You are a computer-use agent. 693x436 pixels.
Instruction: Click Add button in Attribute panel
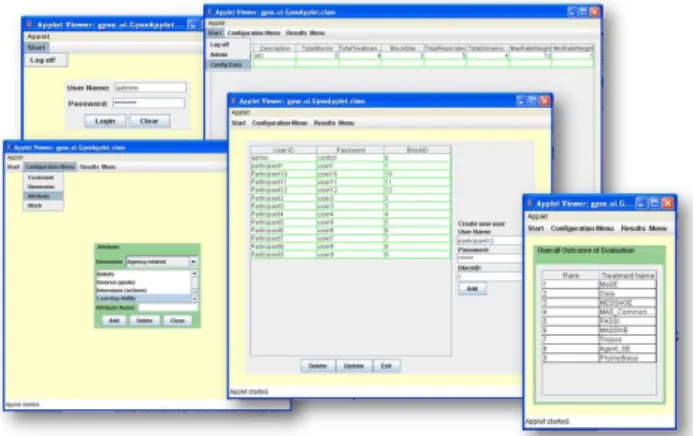(114, 321)
